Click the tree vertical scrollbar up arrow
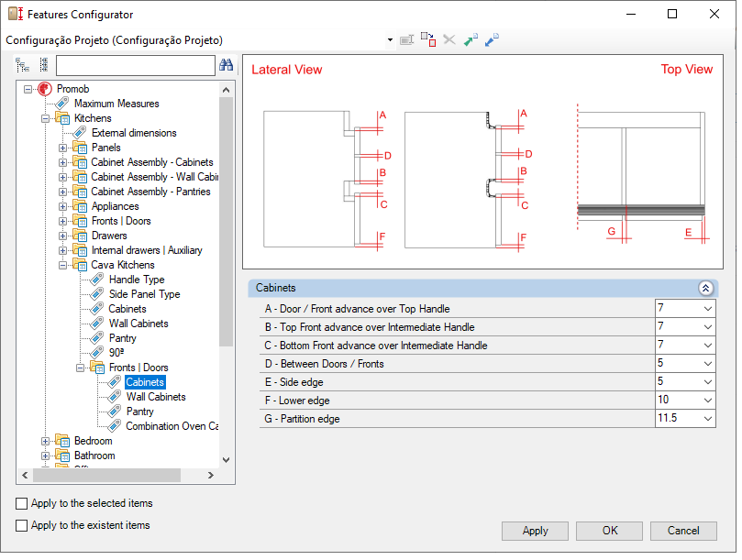Screen dimensions: 742x560 click(x=227, y=90)
